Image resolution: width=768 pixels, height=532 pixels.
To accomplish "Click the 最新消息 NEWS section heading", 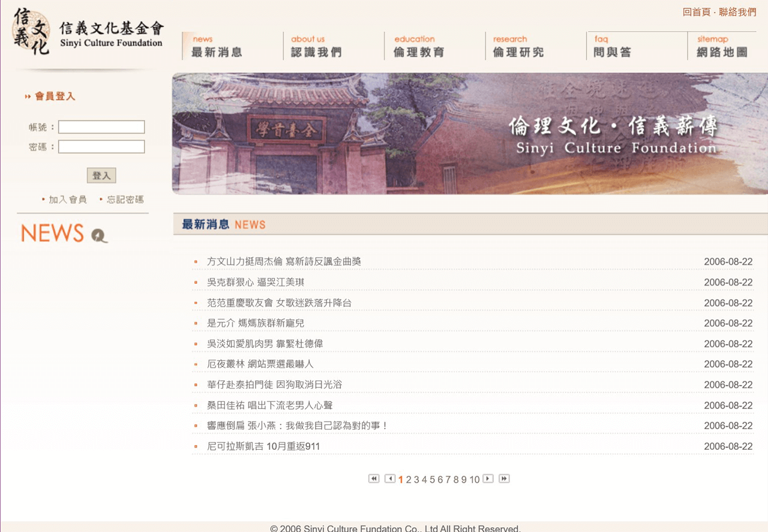I will 224,224.
